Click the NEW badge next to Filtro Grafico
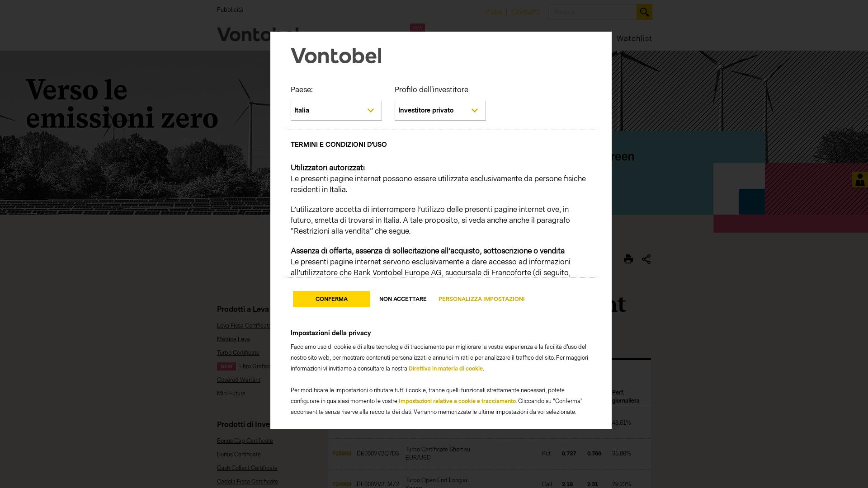Image resolution: width=868 pixels, height=488 pixels. 226,366
